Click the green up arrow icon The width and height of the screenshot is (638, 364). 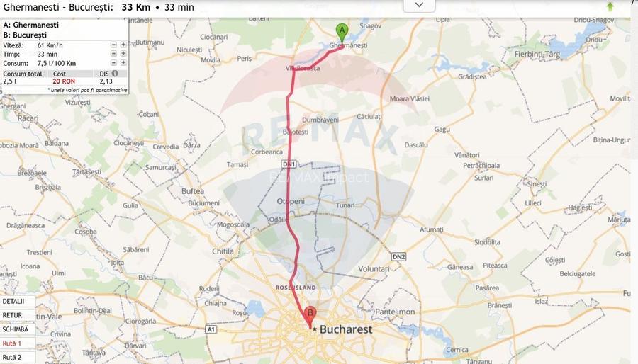point(610,6)
